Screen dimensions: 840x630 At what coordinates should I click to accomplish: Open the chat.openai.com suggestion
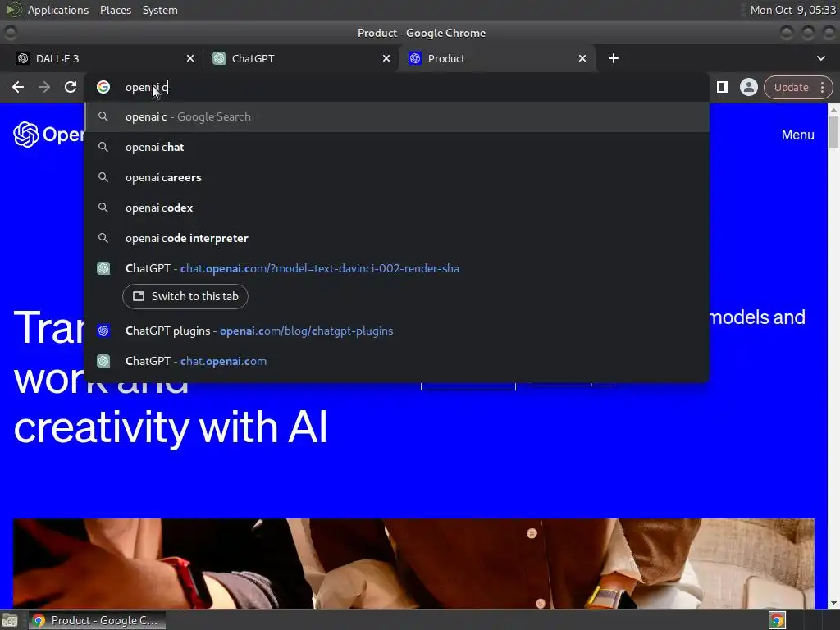coord(397,361)
